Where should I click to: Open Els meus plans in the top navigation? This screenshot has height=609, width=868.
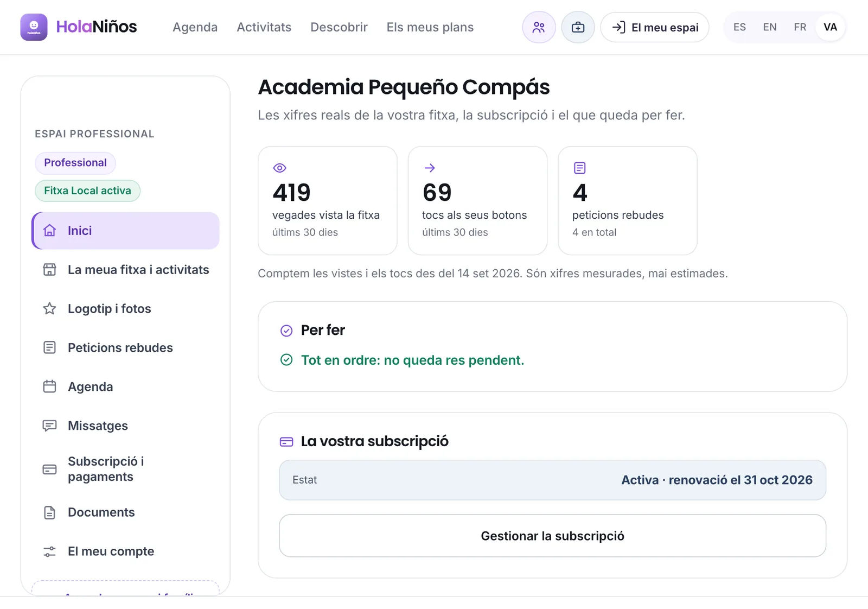click(430, 27)
